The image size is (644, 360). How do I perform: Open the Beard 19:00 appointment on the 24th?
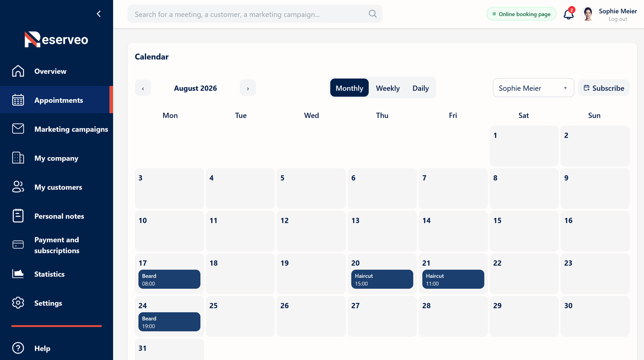(169, 322)
